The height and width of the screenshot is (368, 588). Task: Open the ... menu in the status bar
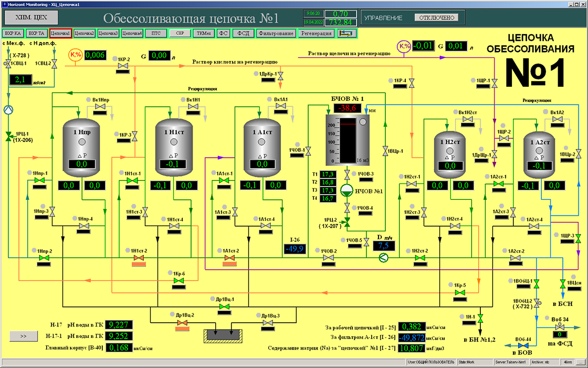click(x=580, y=362)
